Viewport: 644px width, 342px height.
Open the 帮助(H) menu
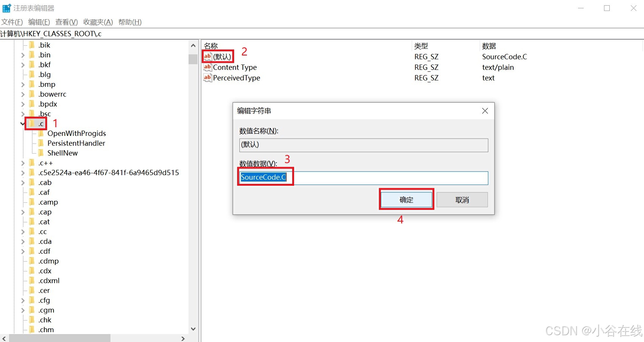tap(130, 22)
